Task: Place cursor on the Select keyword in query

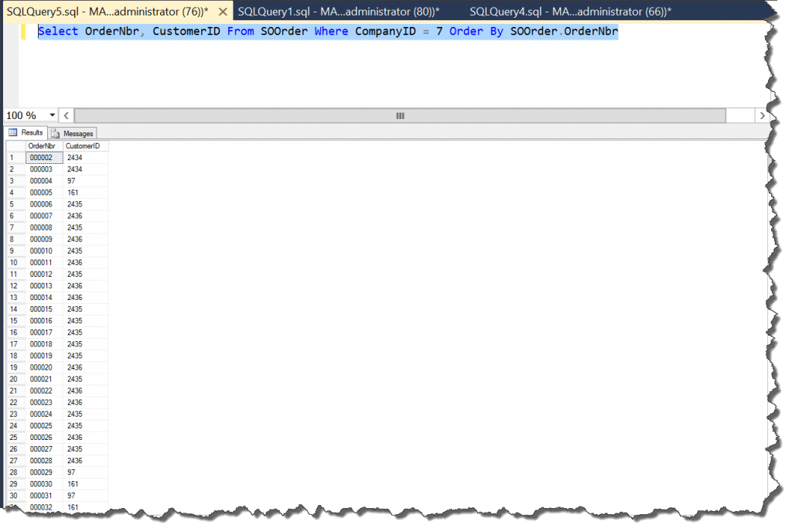Action: pyautogui.click(x=56, y=31)
